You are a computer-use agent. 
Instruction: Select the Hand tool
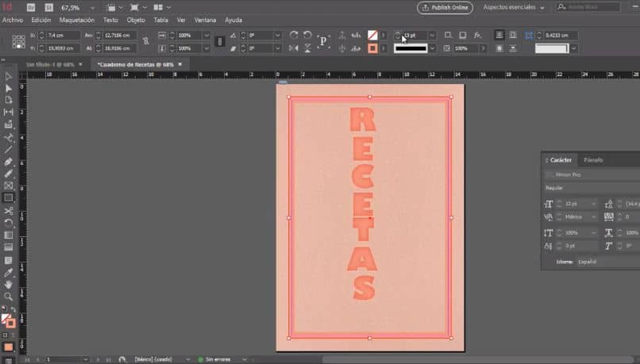pyautogui.click(x=9, y=284)
